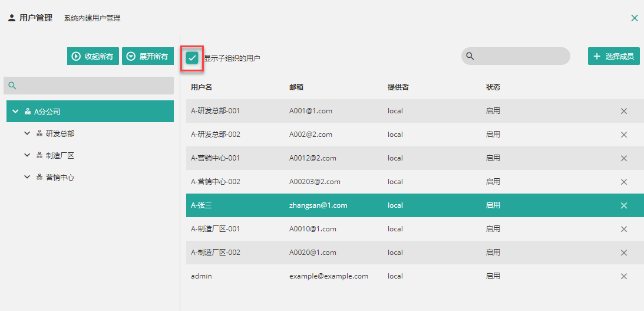Remove user A-研发总部-001 with X icon
644x311 pixels.
coord(623,111)
